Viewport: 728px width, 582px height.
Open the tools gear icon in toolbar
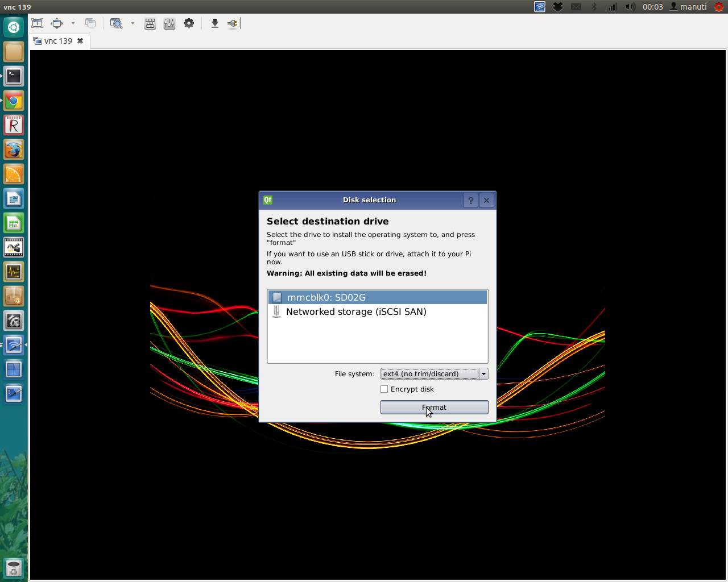[189, 23]
